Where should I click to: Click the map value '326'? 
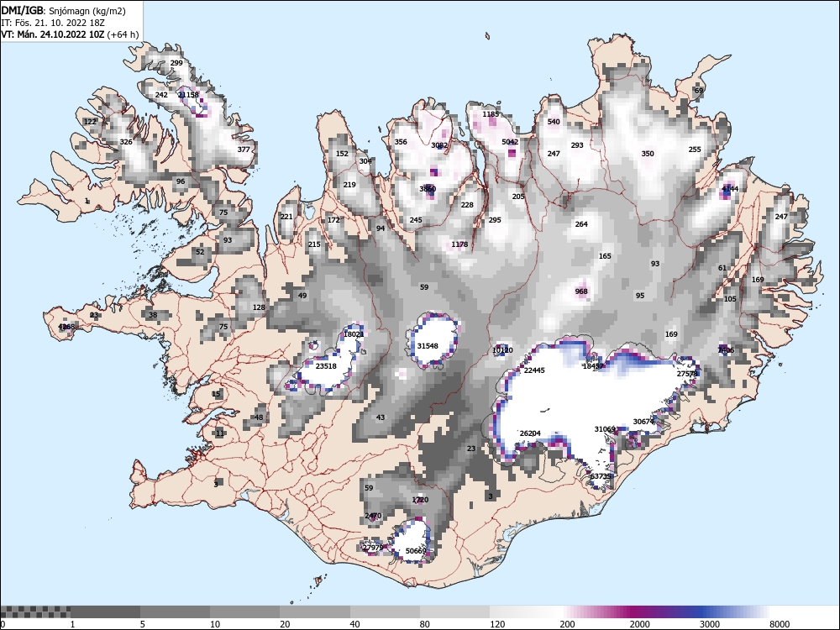[126, 142]
